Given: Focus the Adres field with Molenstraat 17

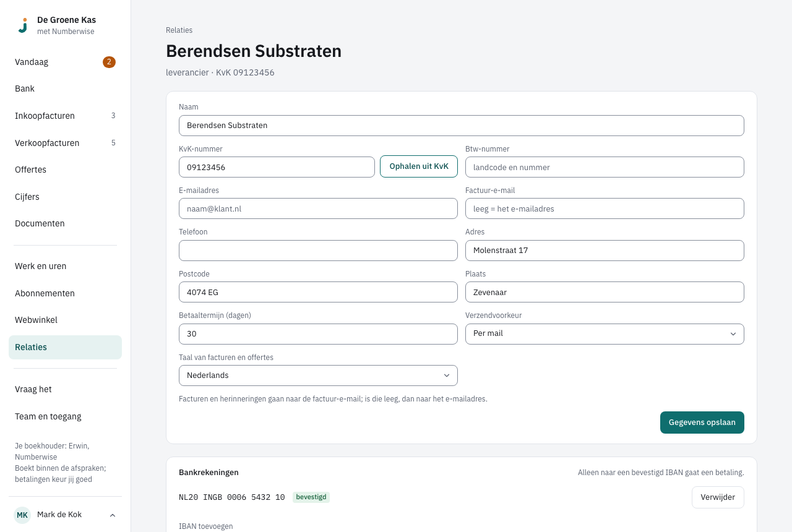Looking at the screenshot, I should tap(605, 251).
